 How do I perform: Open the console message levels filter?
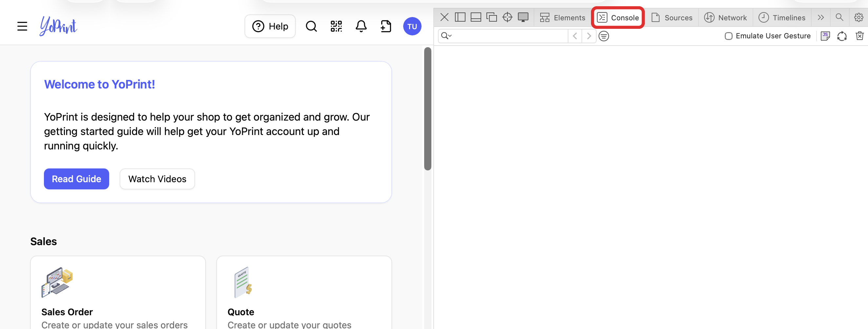pyautogui.click(x=603, y=36)
